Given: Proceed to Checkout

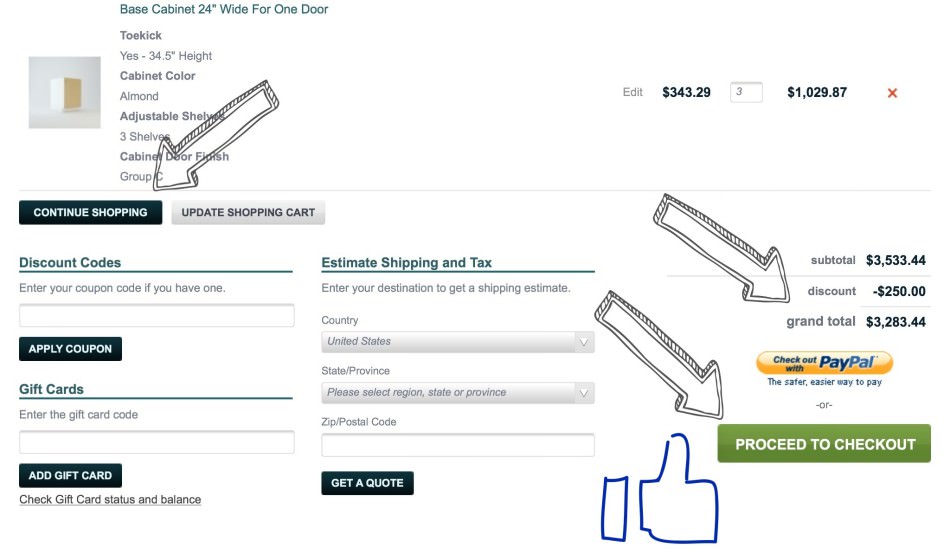Looking at the screenshot, I should pos(824,444).
